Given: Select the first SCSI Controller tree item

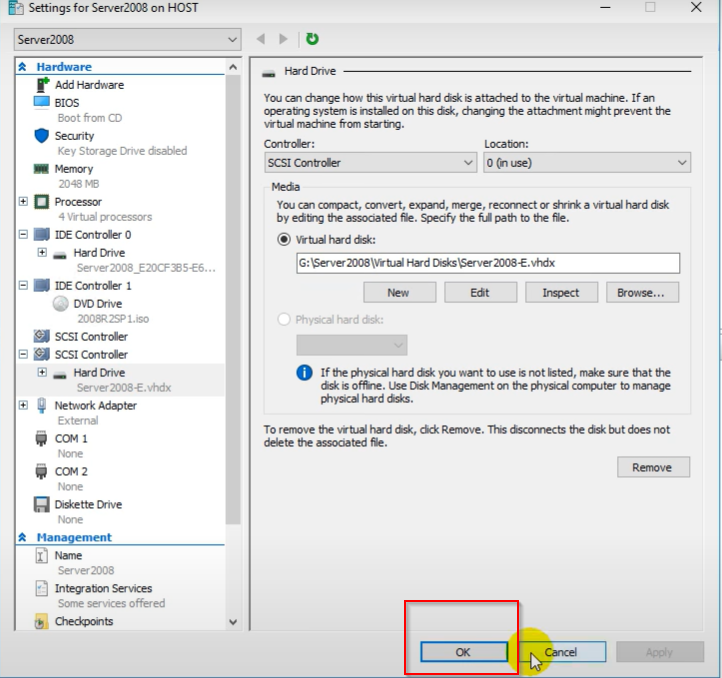Looking at the screenshot, I should tap(91, 337).
